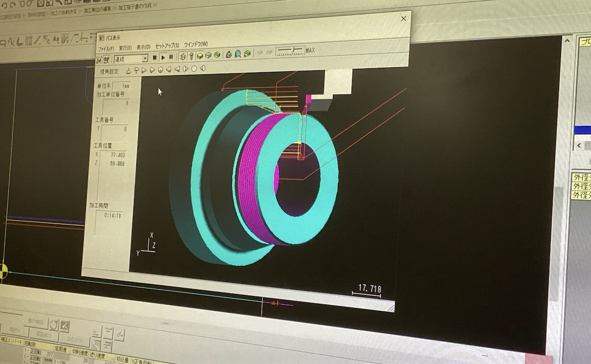Select the wireframe cube display icon

208,55
